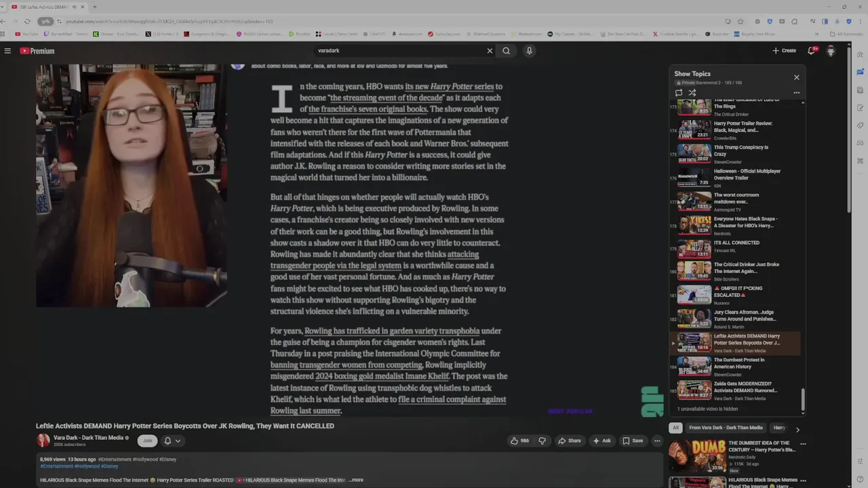This screenshot has width=868, height=488.
Task: Dislike the video with thumbs down
Action: pyautogui.click(x=542, y=441)
